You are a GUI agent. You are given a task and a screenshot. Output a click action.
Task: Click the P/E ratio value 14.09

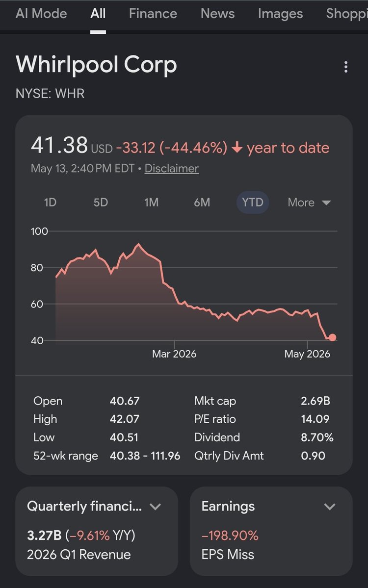315,419
